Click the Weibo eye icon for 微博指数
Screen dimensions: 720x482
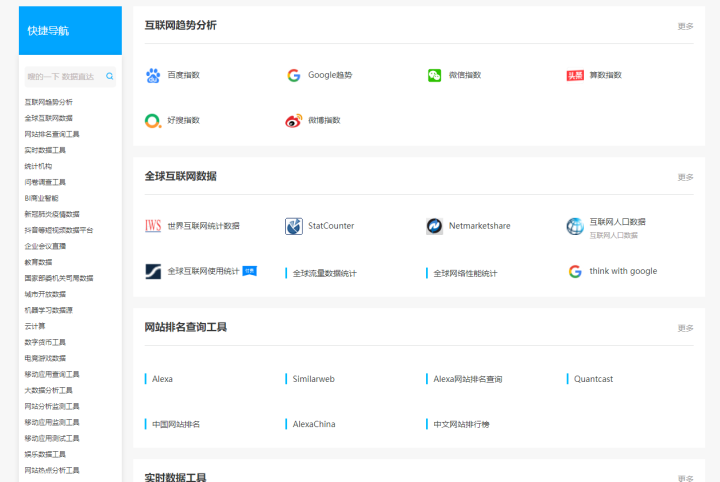click(294, 121)
